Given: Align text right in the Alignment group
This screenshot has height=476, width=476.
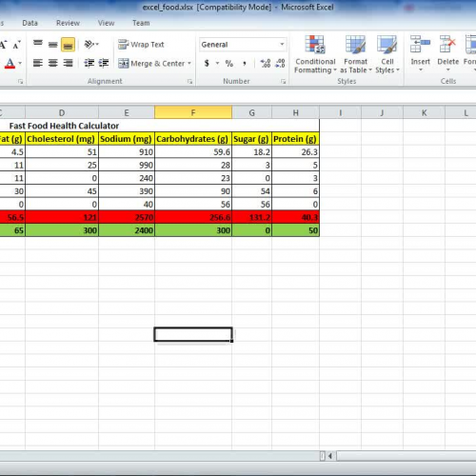Looking at the screenshot, I should click(x=68, y=63).
